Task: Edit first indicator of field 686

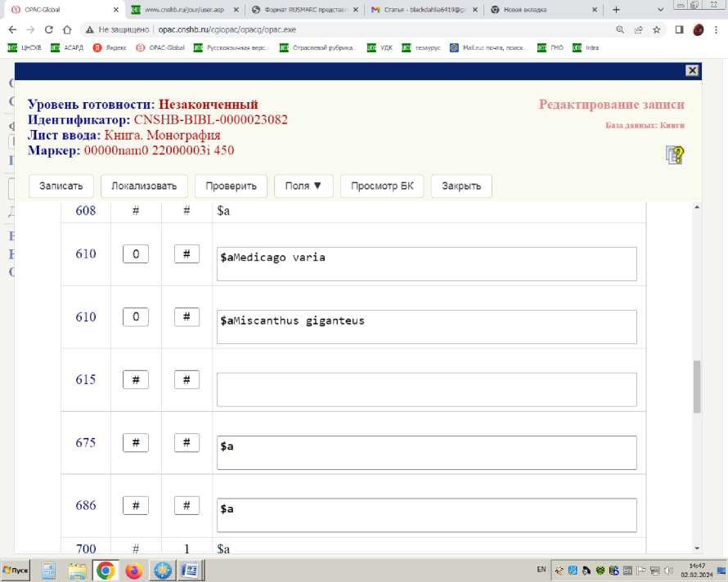Action: (x=136, y=505)
